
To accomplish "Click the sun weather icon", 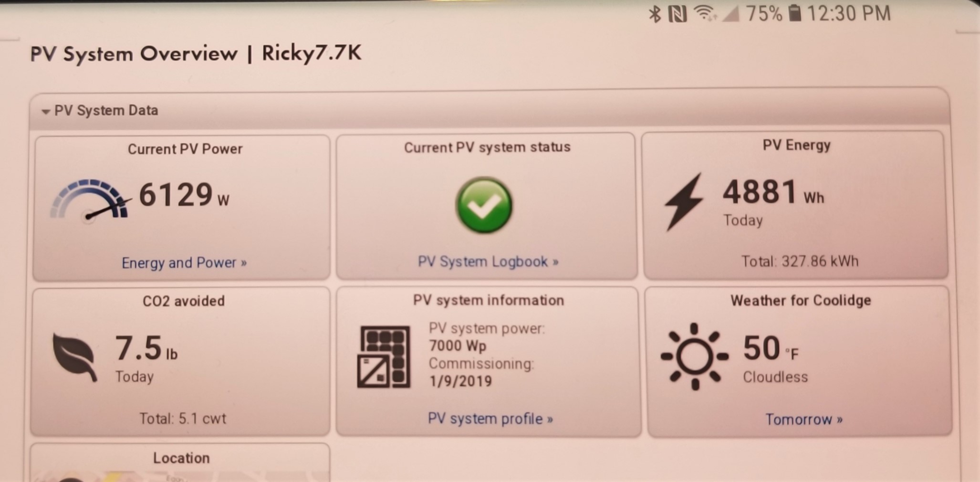I will [694, 356].
